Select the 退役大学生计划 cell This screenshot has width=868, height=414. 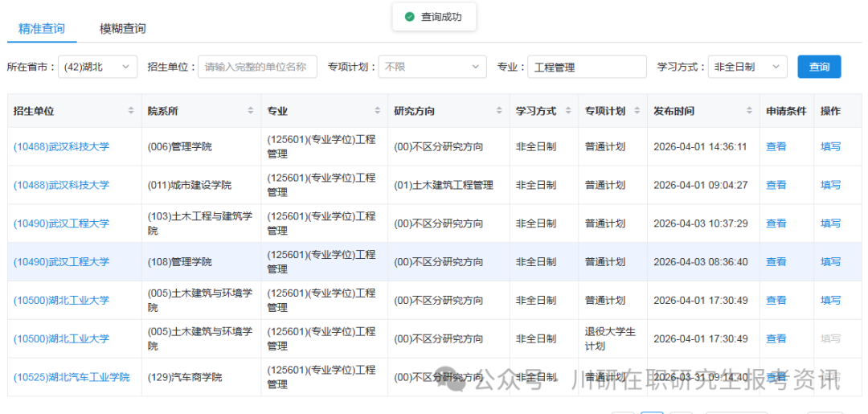(611, 338)
